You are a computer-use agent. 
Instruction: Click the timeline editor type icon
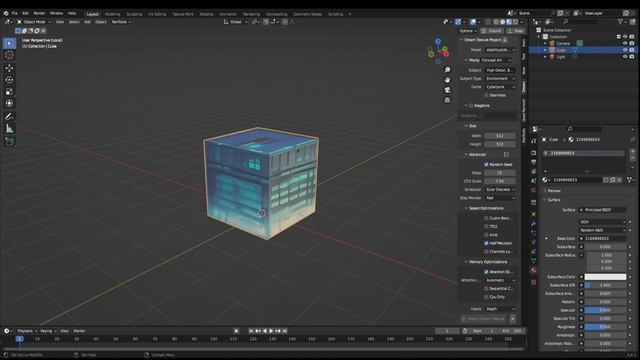pos(7,331)
